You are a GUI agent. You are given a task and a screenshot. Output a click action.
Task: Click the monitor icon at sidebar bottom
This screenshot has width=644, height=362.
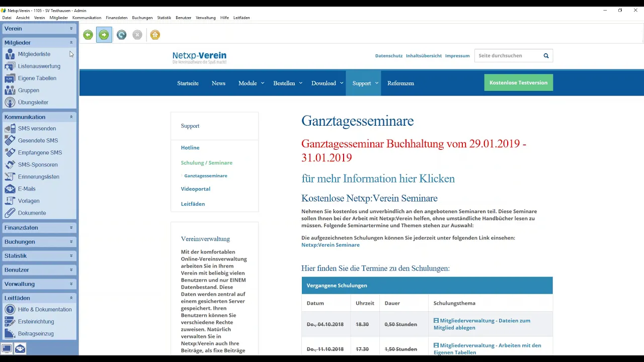coord(7,348)
